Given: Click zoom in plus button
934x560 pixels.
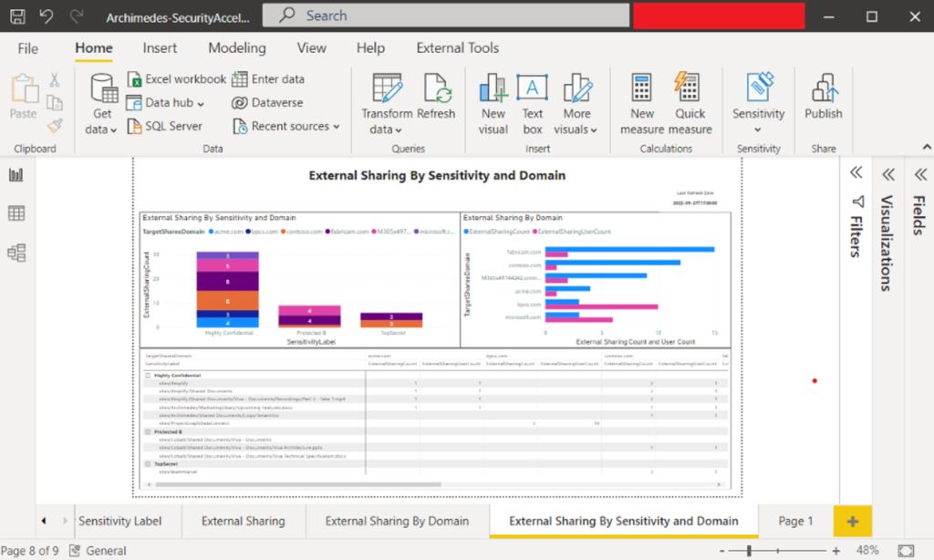Looking at the screenshot, I should (x=835, y=551).
